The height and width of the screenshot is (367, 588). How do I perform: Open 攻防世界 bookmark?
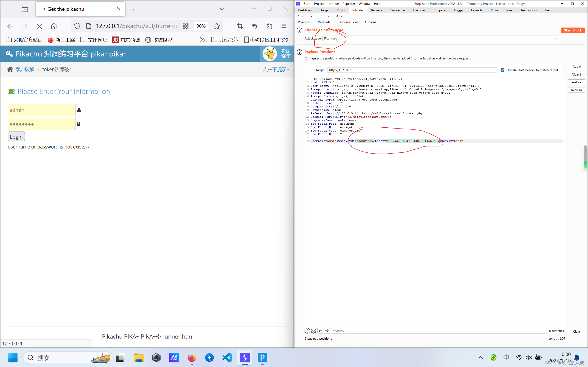(158, 40)
